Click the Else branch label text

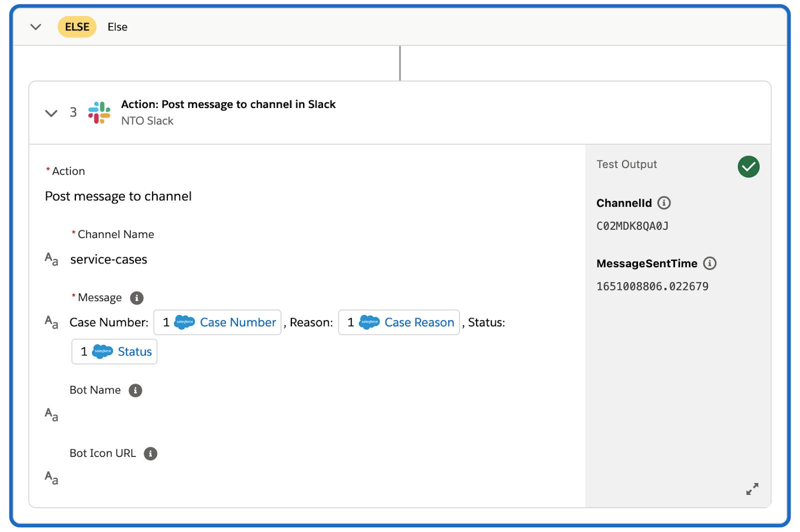[117, 27]
